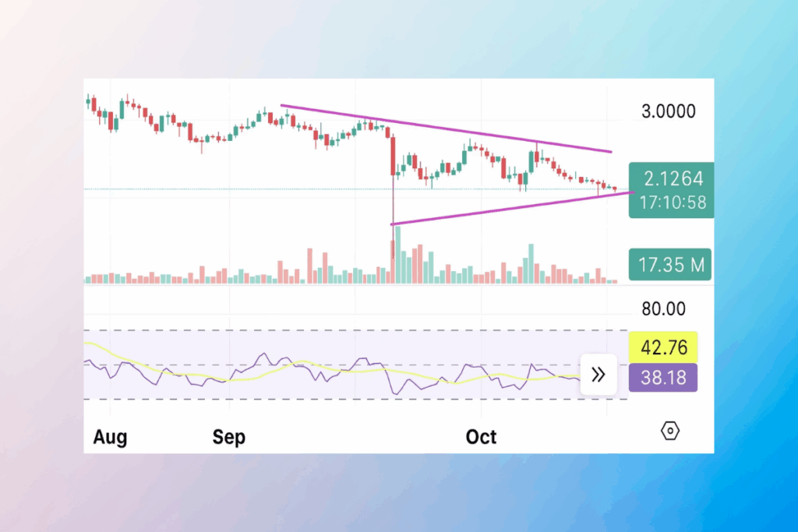This screenshot has width=798, height=532.
Task: Toggle the dashed 80.00 overbought band line
Action: pos(312,330)
